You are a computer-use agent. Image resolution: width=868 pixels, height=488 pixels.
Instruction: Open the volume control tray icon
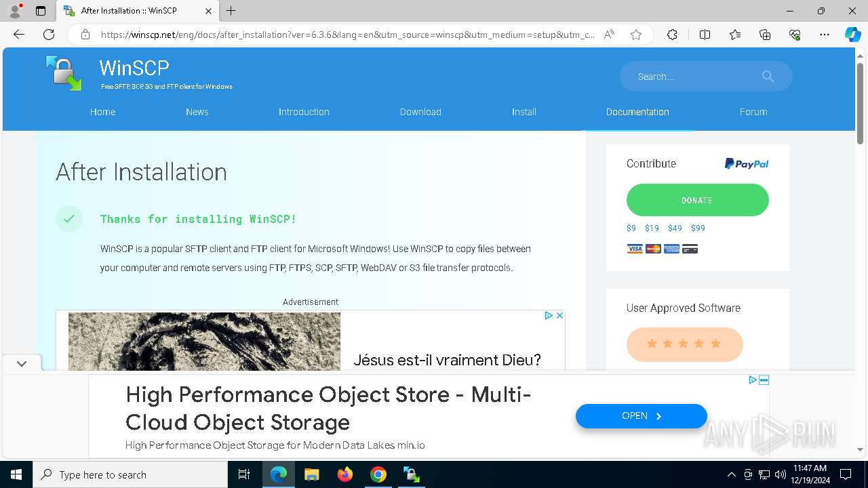pos(780,474)
